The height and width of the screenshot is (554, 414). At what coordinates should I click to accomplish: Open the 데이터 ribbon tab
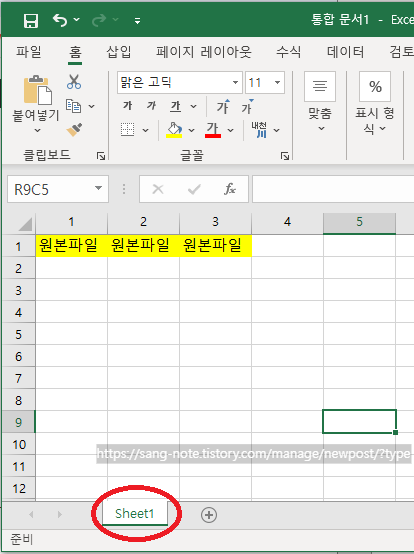[345, 52]
